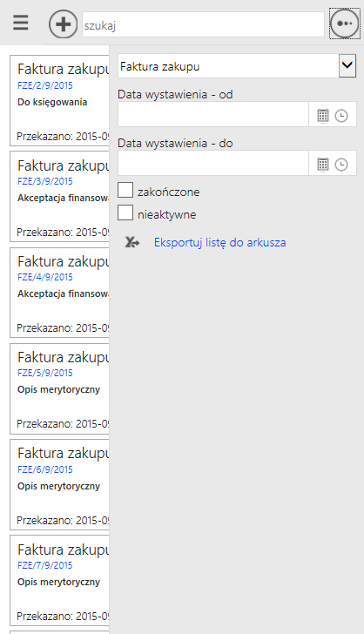
Task: Click the Excel export icon
Action: point(131,242)
